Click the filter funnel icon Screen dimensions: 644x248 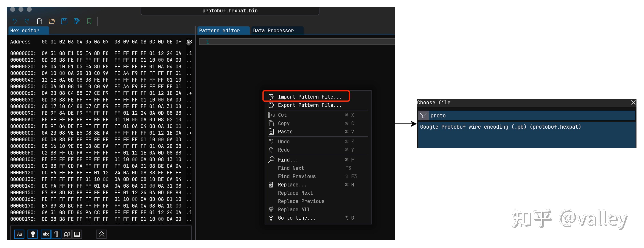(423, 115)
